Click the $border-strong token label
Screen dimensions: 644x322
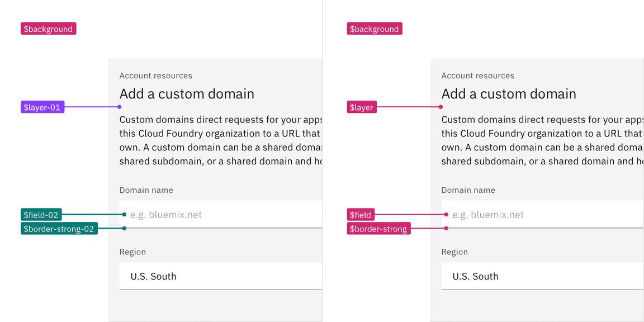click(x=378, y=228)
